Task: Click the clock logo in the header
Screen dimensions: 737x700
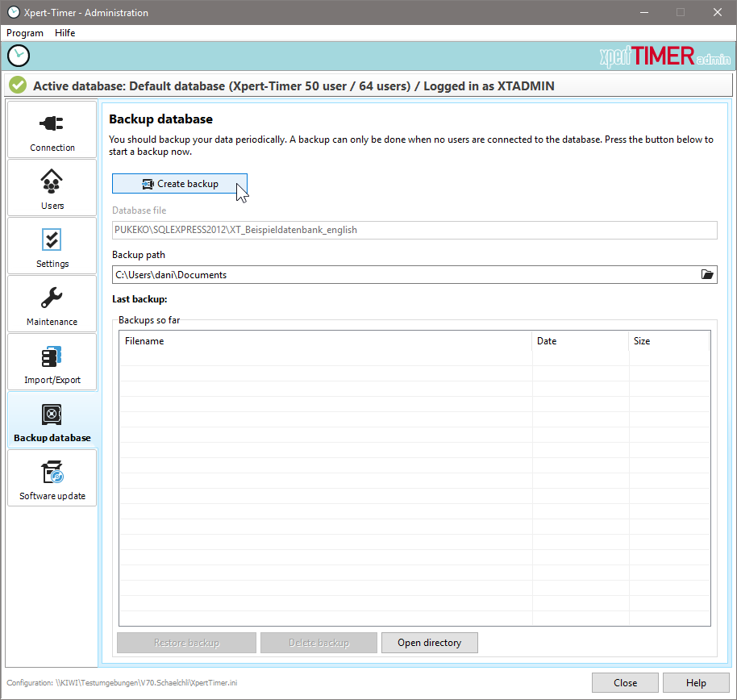Action: (19, 56)
